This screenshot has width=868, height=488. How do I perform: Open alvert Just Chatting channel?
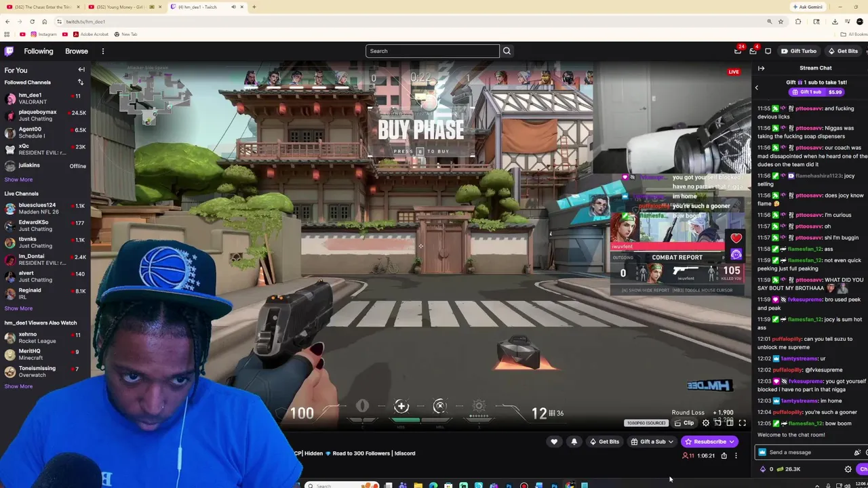click(45, 276)
